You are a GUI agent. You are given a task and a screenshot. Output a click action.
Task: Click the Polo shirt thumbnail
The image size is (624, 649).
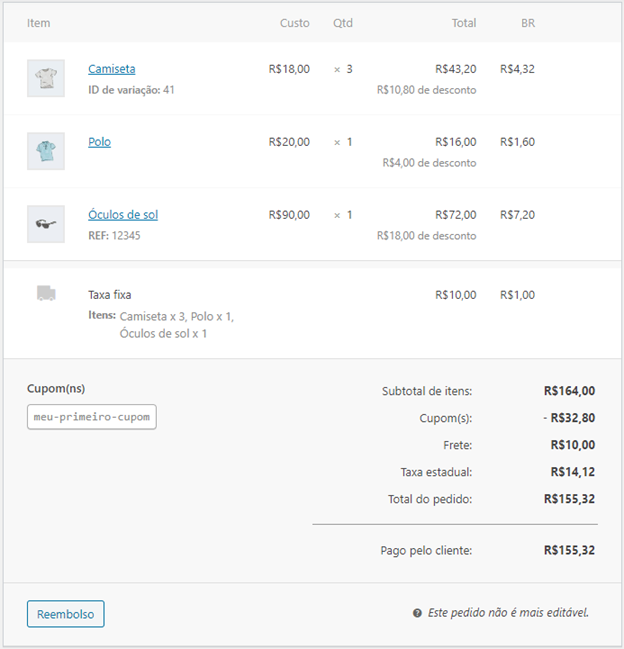click(46, 151)
